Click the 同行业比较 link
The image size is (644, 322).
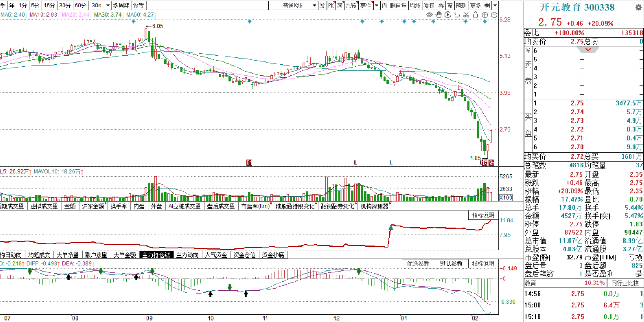click(x=625, y=283)
